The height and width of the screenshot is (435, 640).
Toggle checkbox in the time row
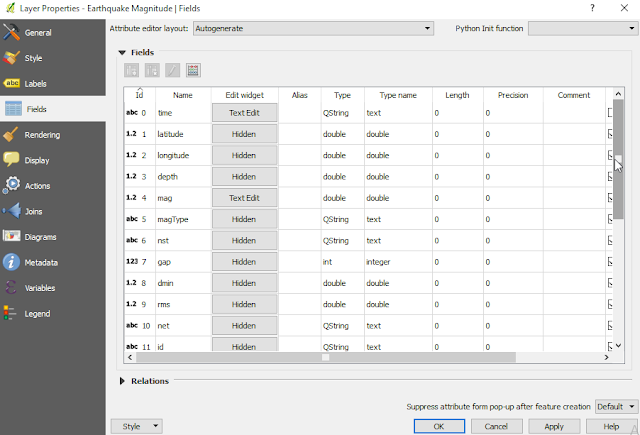pos(610,113)
